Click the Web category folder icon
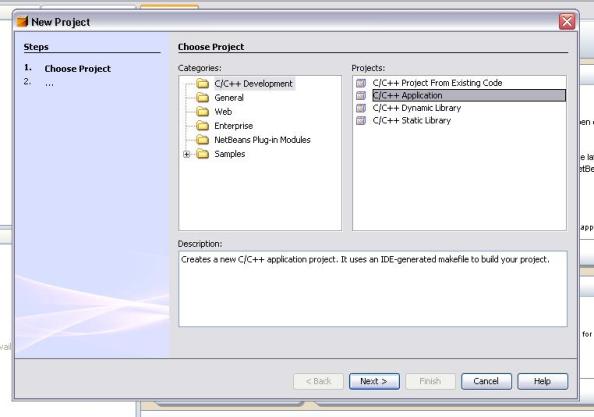Screen dimensions: 594x417 [203, 112]
